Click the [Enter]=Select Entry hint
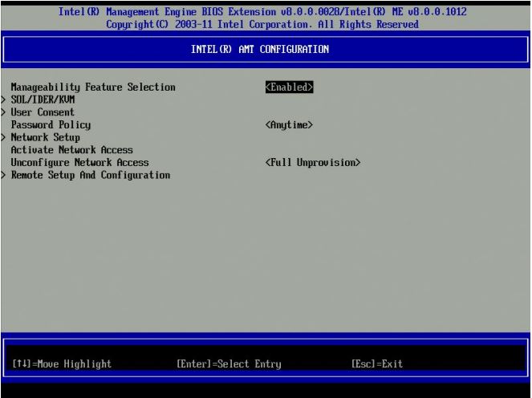The width and height of the screenshot is (532, 398). click(x=229, y=364)
